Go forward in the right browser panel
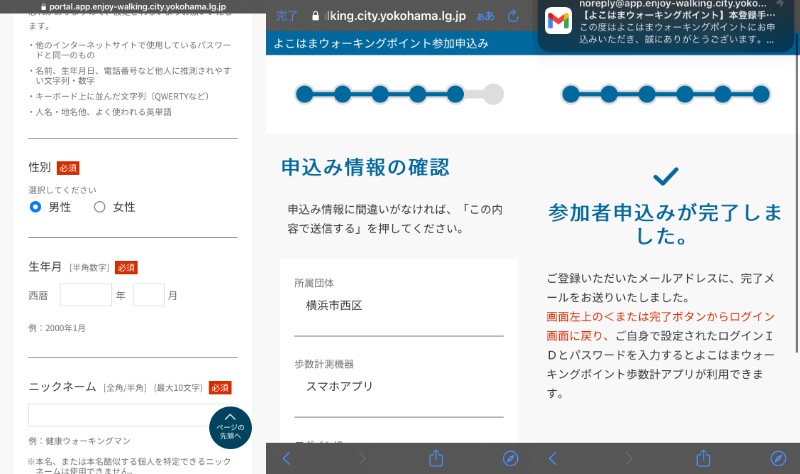 tap(629, 459)
